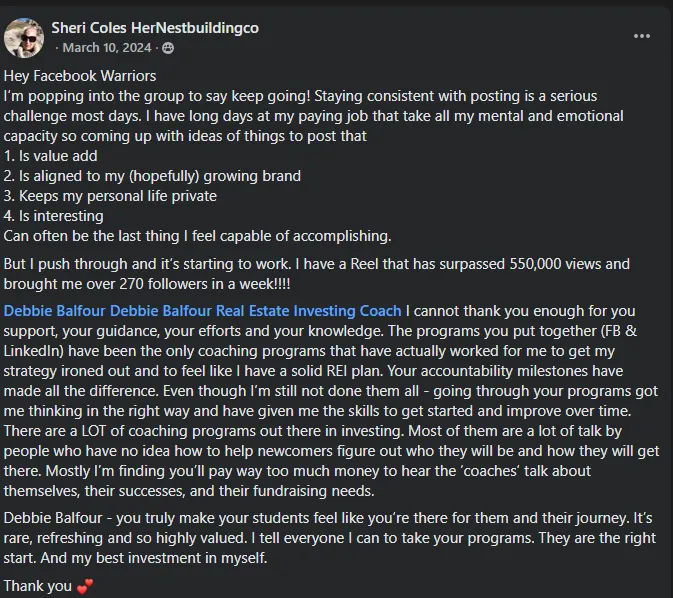Click the 'Can often be the last thing' sentence
The image size is (673, 598).
pos(197,236)
